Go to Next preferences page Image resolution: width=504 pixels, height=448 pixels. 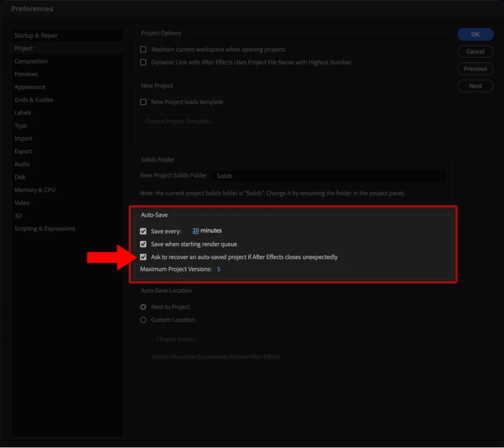coord(475,86)
